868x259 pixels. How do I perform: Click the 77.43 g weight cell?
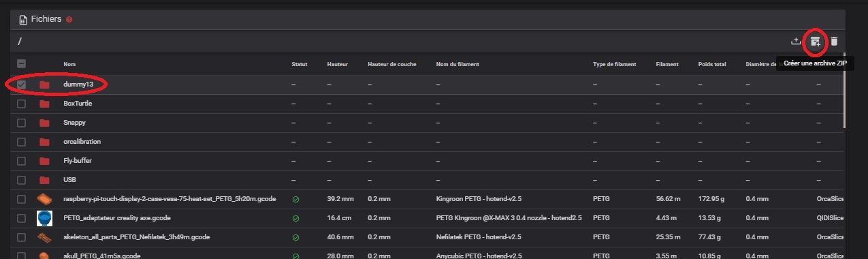[x=709, y=237]
